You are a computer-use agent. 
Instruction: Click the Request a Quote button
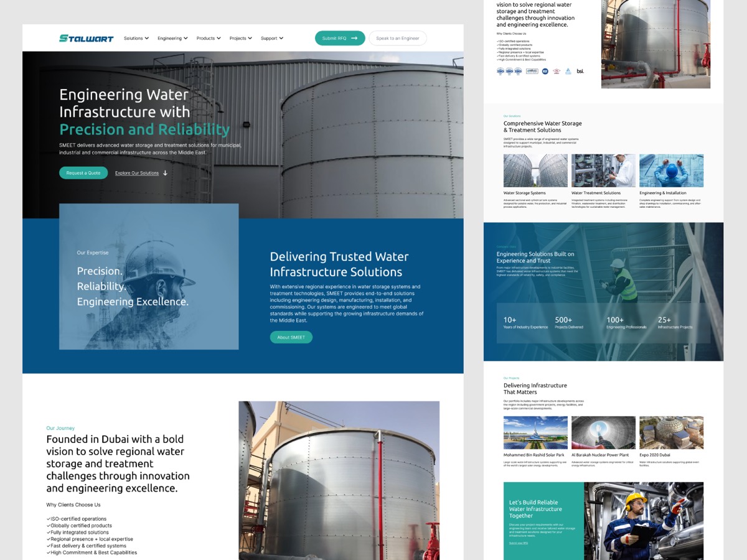tap(83, 173)
